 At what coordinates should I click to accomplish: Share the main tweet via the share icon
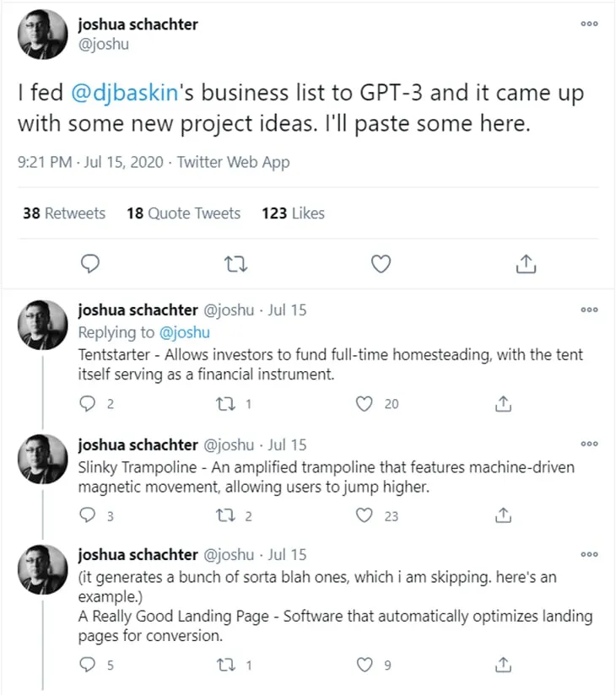(x=526, y=263)
